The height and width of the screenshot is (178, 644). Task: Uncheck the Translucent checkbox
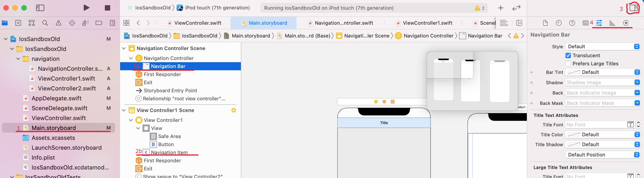click(568, 55)
